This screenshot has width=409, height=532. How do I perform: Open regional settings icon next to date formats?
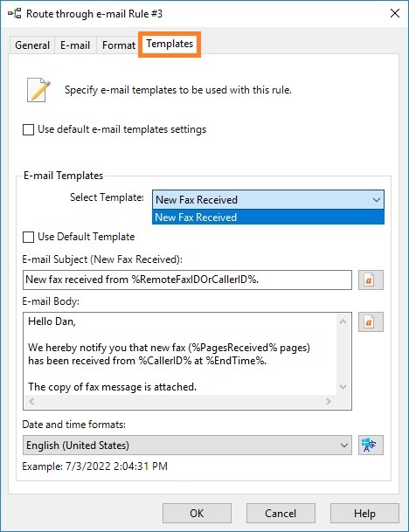[371, 445]
